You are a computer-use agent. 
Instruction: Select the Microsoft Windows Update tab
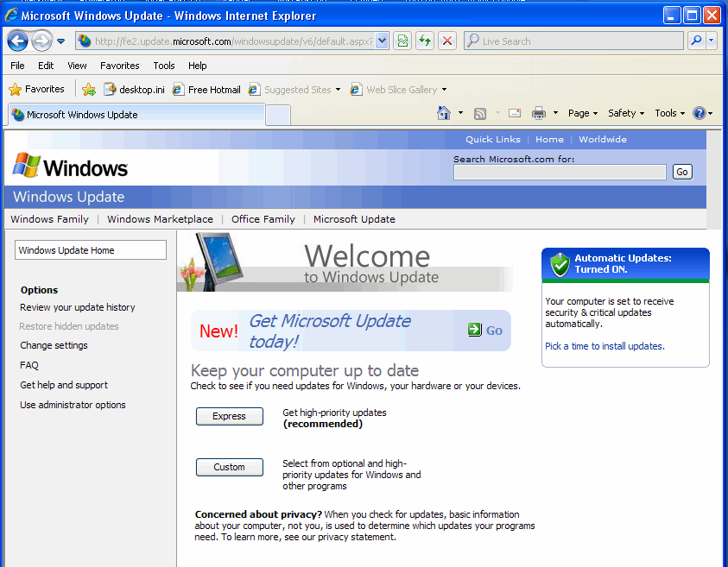pyautogui.click(x=136, y=115)
